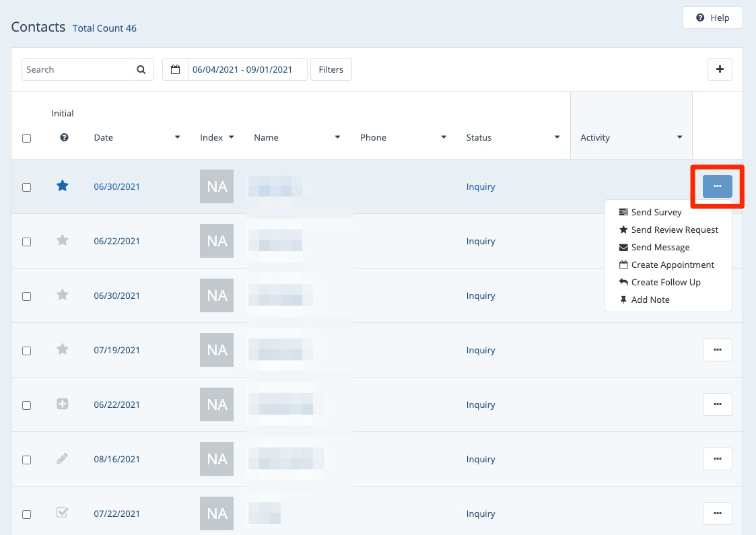The width and height of the screenshot is (756, 535).
Task: Open the Date column sort dropdown arrow
Action: (x=178, y=137)
